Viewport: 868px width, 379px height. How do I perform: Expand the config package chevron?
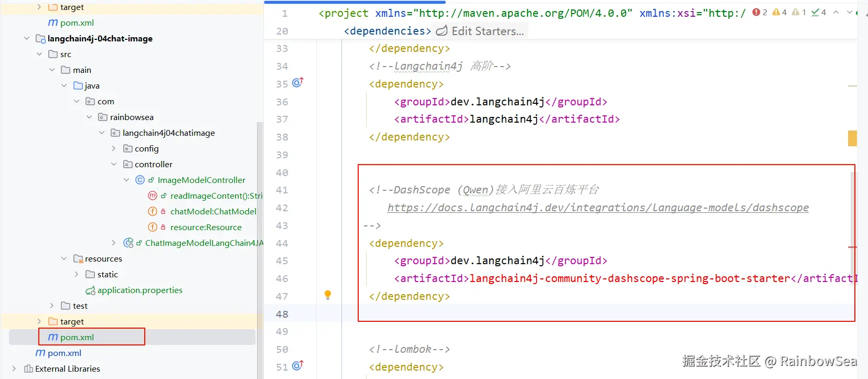pyautogui.click(x=114, y=148)
